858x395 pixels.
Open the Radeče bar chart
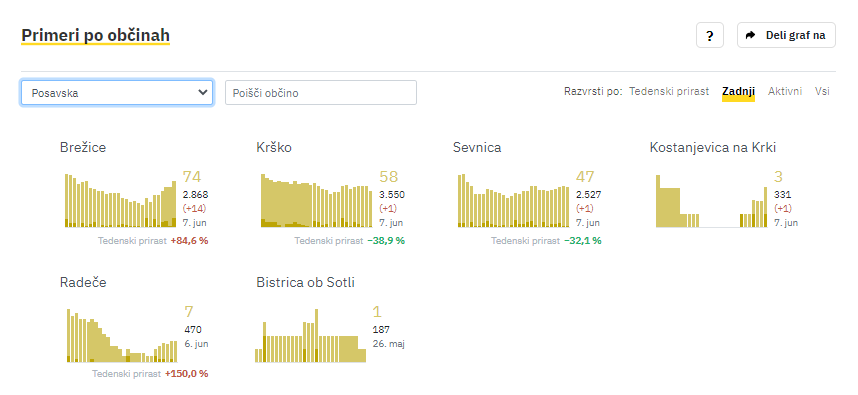click(x=121, y=335)
